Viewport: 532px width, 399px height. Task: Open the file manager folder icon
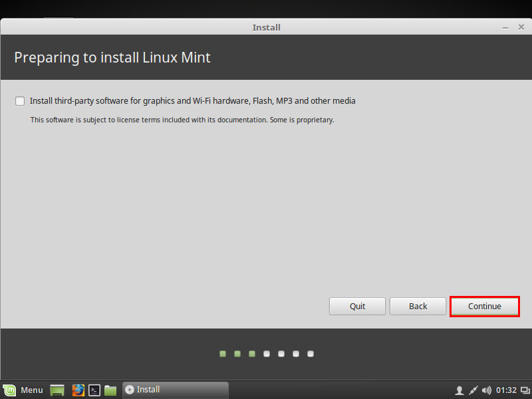click(110, 390)
